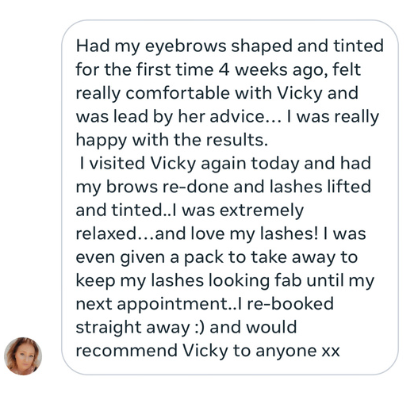Click the smiley ":)" after "straight away"
Viewport: 409px width, 409px height.
tap(199, 327)
